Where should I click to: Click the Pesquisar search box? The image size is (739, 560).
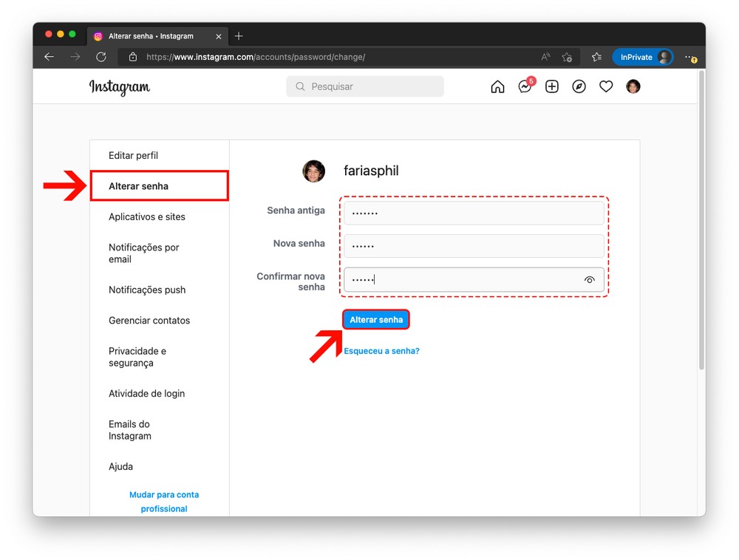(x=365, y=86)
